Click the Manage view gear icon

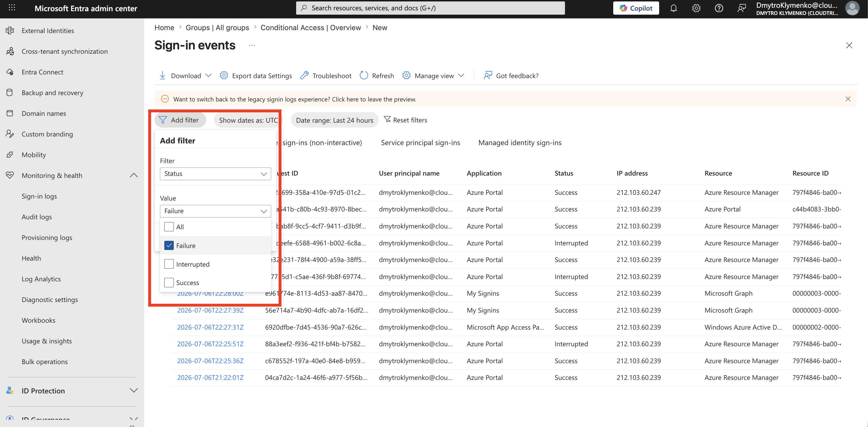click(x=406, y=76)
